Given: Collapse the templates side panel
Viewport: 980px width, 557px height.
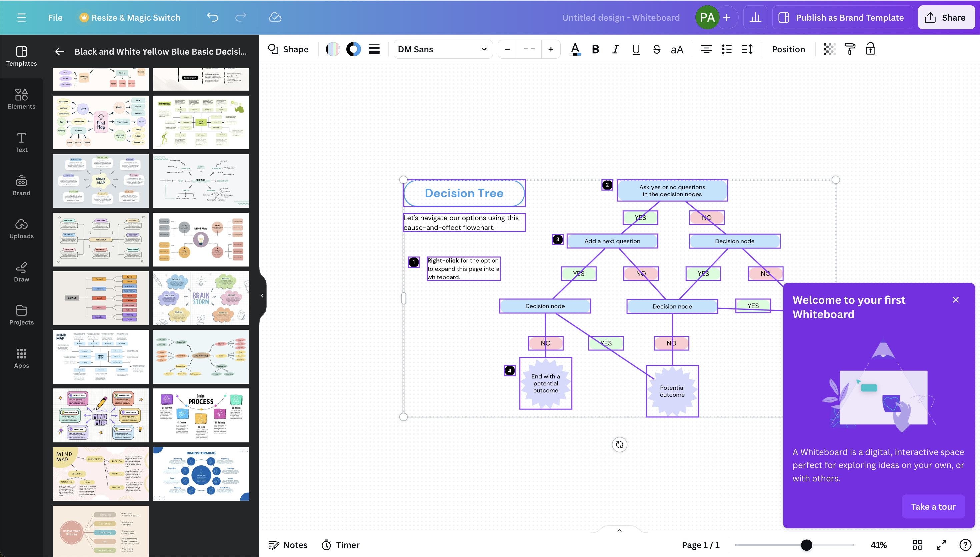Looking at the screenshot, I should coord(262,295).
